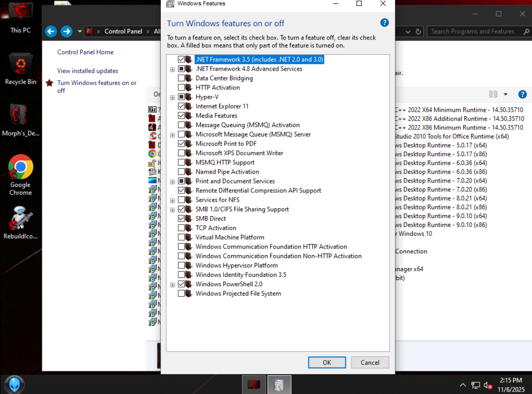Select Windows Communication Foundation HTTP Activation row

click(x=271, y=247)
